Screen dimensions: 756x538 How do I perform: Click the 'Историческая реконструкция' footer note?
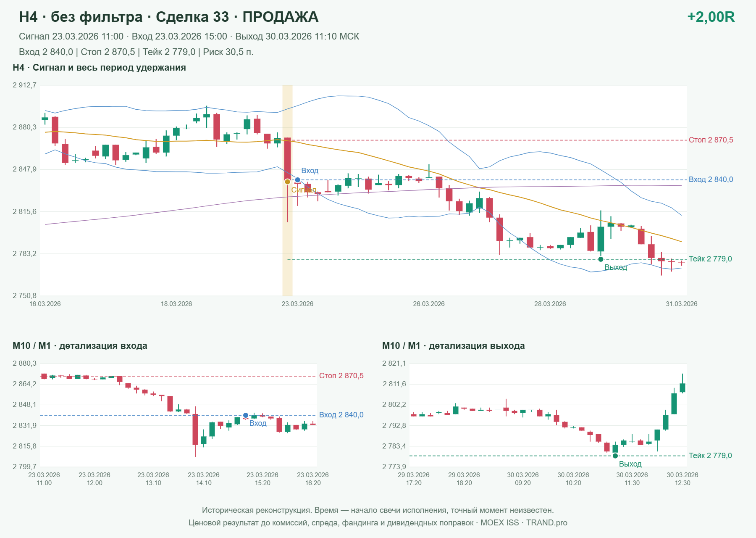pyautogui.click(x=378, y=510)
